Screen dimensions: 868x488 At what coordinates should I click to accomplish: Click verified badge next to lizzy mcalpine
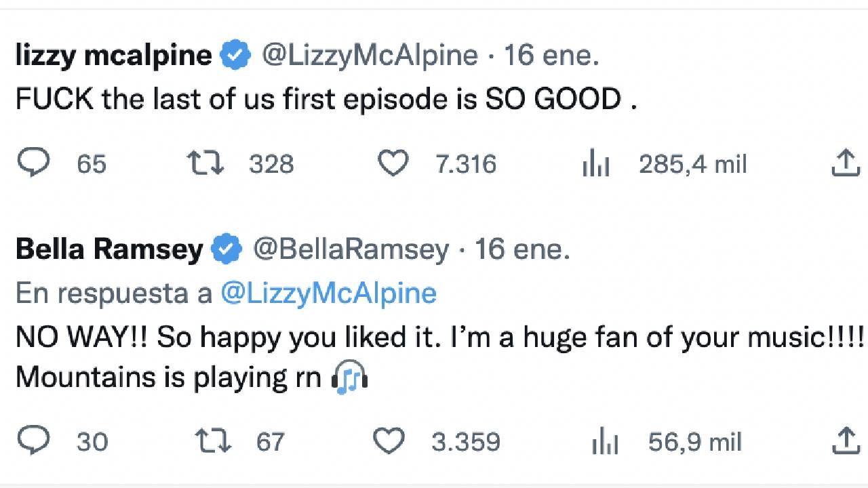pyautogui.click(x=237, y=56)
